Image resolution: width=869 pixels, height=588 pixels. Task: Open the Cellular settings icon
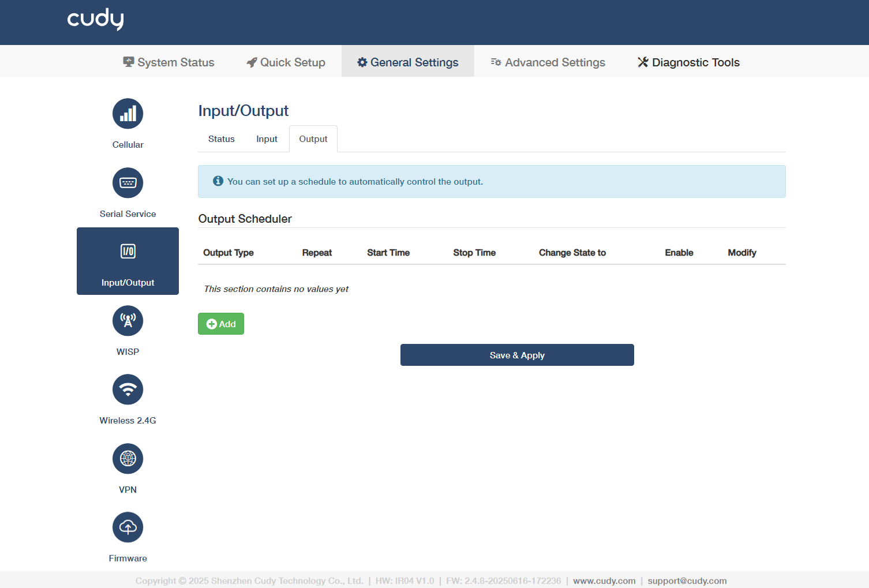tap(128, 114)
